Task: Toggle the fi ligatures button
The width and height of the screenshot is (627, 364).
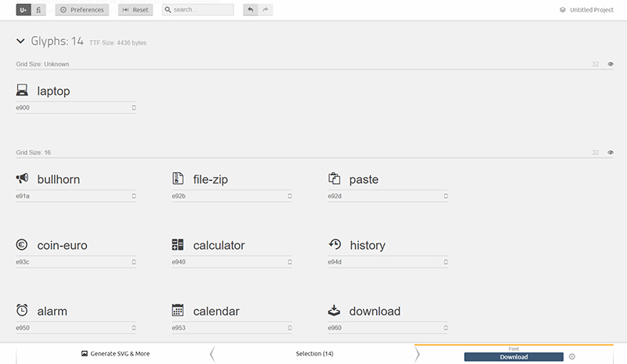Action: pos(38,10)
